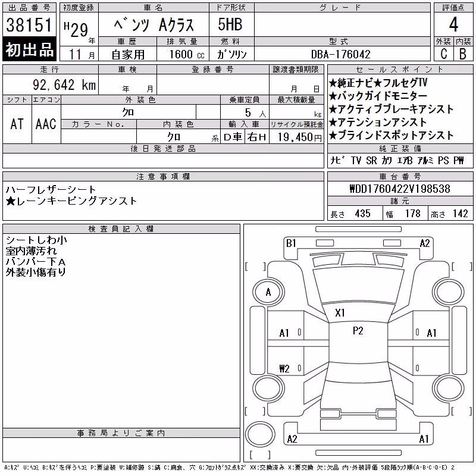Click inspector note バンパー下A
This screenshot has height=476, width=476.
click(36, 262)
